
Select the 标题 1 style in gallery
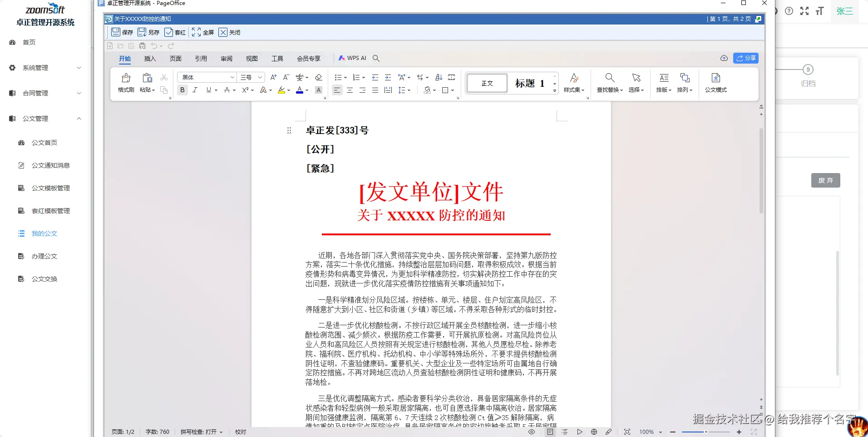tap(529, 83)
